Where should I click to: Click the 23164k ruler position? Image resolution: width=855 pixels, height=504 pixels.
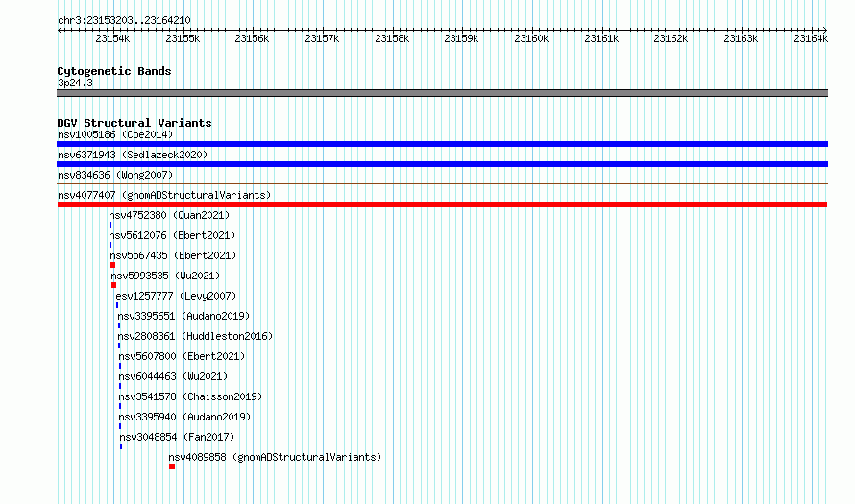[811, 38]
